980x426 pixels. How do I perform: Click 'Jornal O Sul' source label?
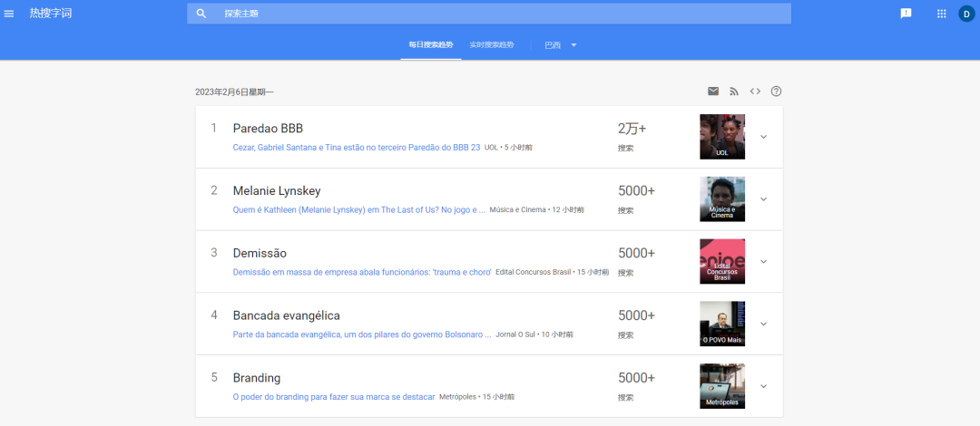(515, 334)
